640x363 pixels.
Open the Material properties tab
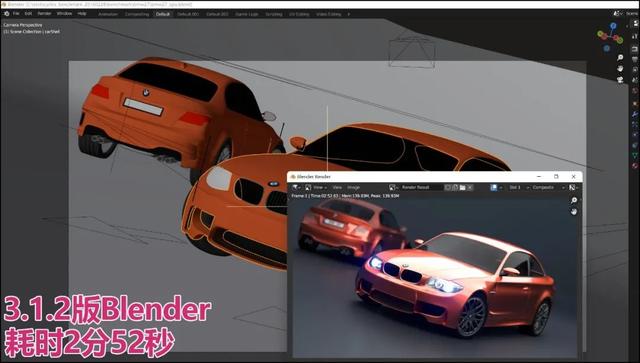point(635,165)
